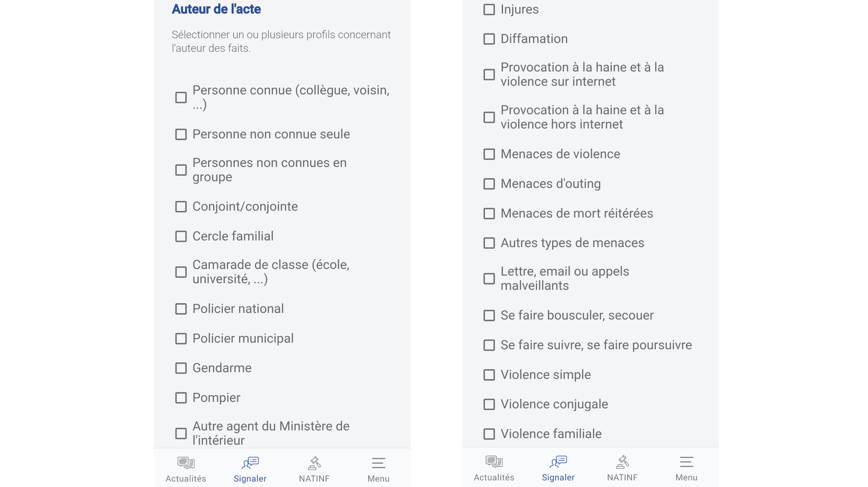Tick Menaces de mort réitérées

coord(489,213)
